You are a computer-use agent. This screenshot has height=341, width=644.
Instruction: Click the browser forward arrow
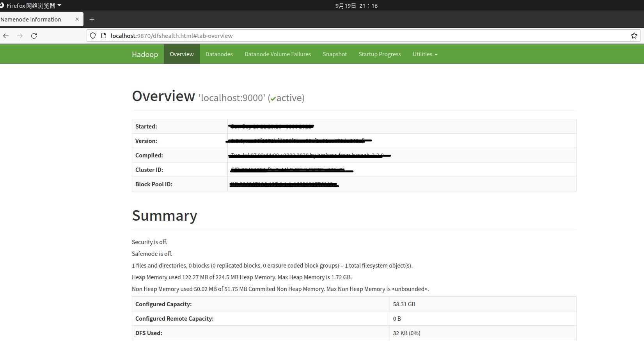(20, 36)
